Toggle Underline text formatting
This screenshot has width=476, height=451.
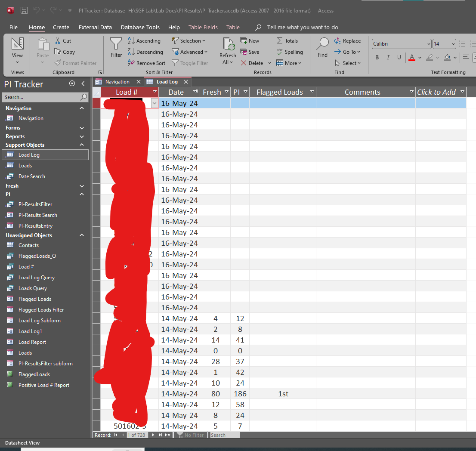click(399, 58)
